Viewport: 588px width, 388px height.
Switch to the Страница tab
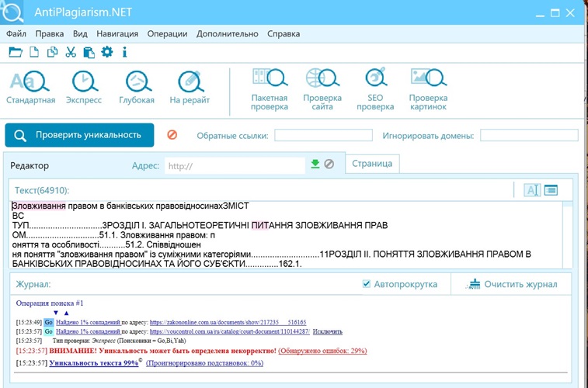coord(372,164)
